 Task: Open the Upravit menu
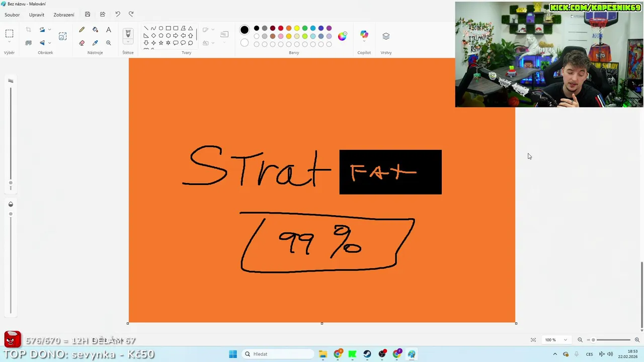point(37,15)
